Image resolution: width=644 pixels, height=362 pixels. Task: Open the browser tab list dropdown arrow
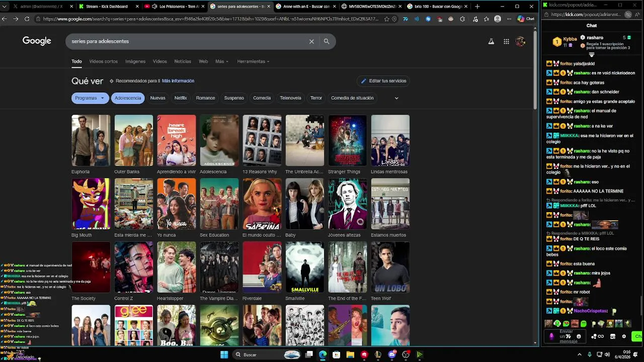pyautogui.click(x=5, y=7)
